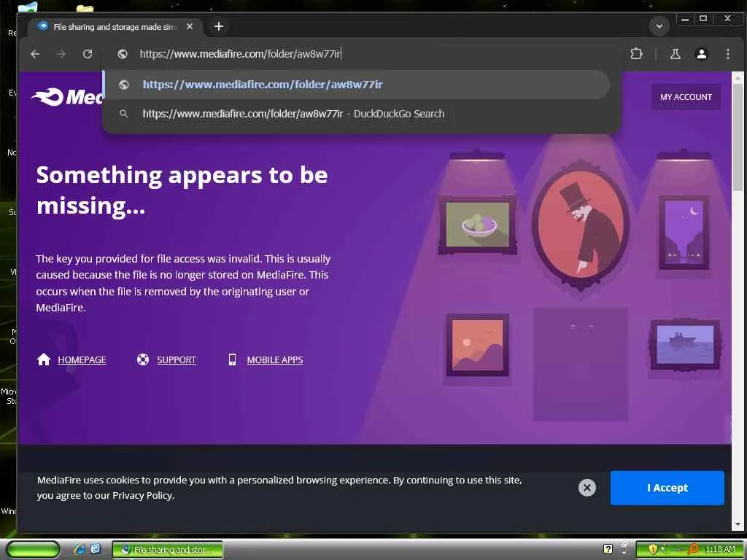Select the mediafire folder URL suggestion
This screenshot has height=560, width=747.
pyautogui.click(x=357, y=85)
